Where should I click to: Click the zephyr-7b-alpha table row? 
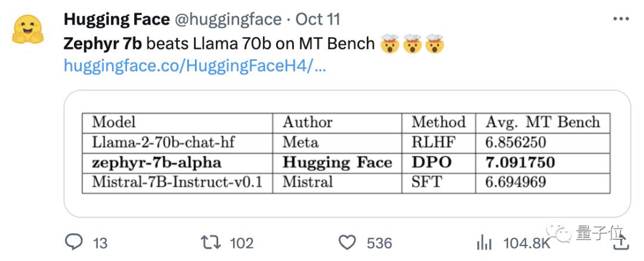click(x=156, y=162)
